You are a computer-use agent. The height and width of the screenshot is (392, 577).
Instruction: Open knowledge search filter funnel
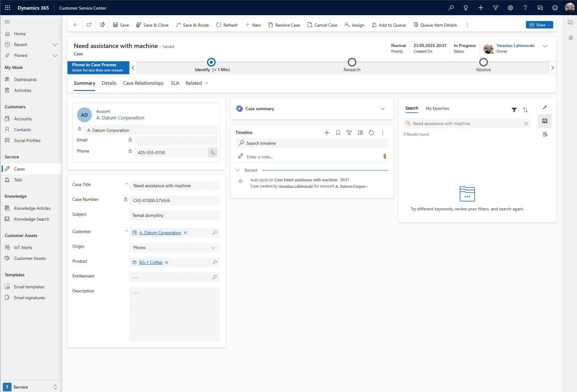pyautogui.click(x=514, y=110)
